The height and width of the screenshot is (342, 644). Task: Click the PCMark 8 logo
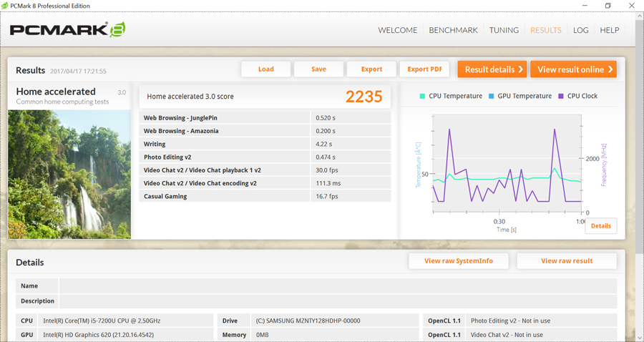tap(67, 30)
